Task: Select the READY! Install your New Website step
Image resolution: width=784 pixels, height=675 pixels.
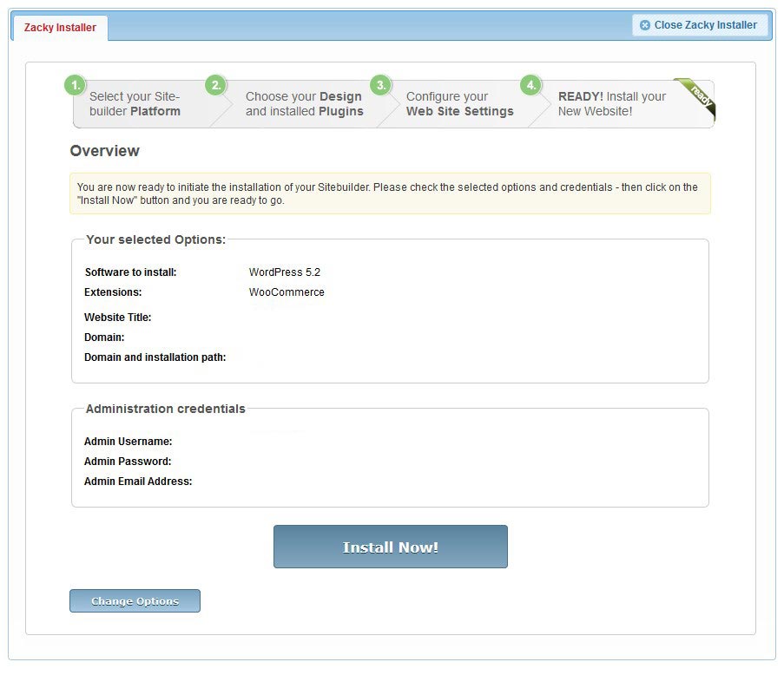Action: click(x=611, y=104)
